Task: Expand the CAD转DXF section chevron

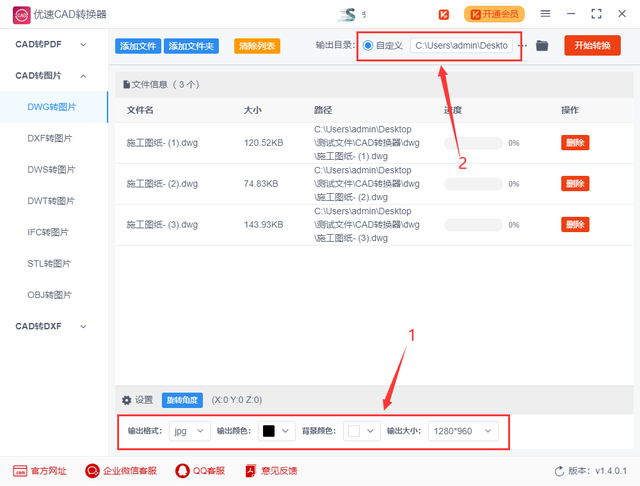Action: click(83, 326)
